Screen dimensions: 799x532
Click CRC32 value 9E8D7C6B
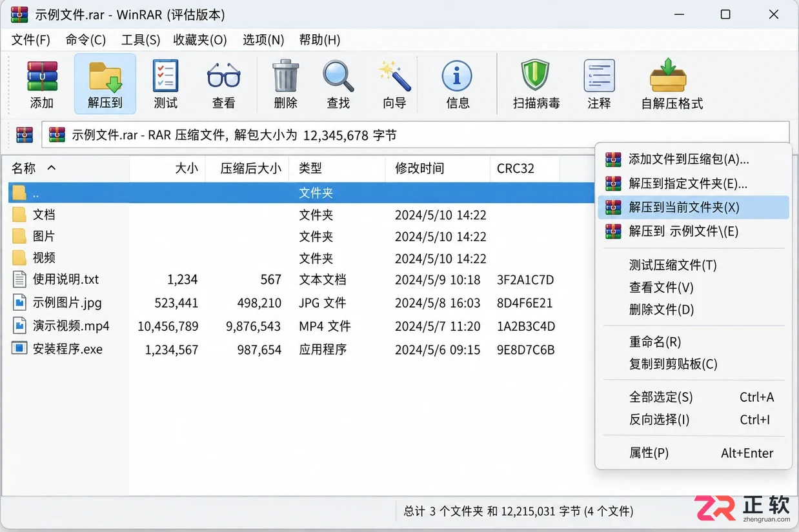click(x=526, y=350)
